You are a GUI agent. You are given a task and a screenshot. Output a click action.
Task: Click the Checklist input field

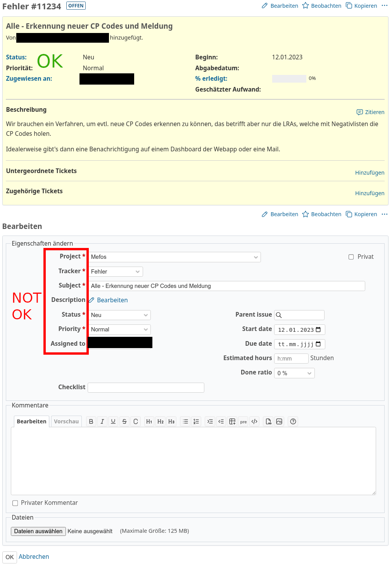[x=146, y=388]
